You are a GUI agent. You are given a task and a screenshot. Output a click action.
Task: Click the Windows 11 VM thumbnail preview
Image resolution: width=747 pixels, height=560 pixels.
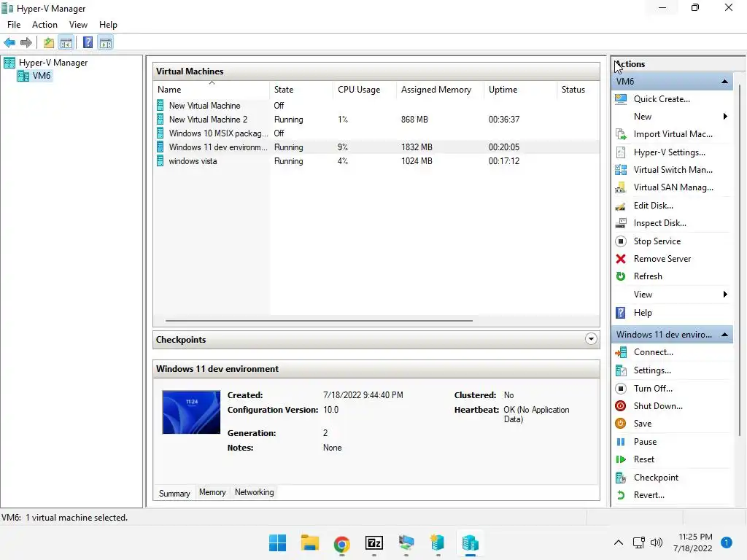[x=191, y=412]
